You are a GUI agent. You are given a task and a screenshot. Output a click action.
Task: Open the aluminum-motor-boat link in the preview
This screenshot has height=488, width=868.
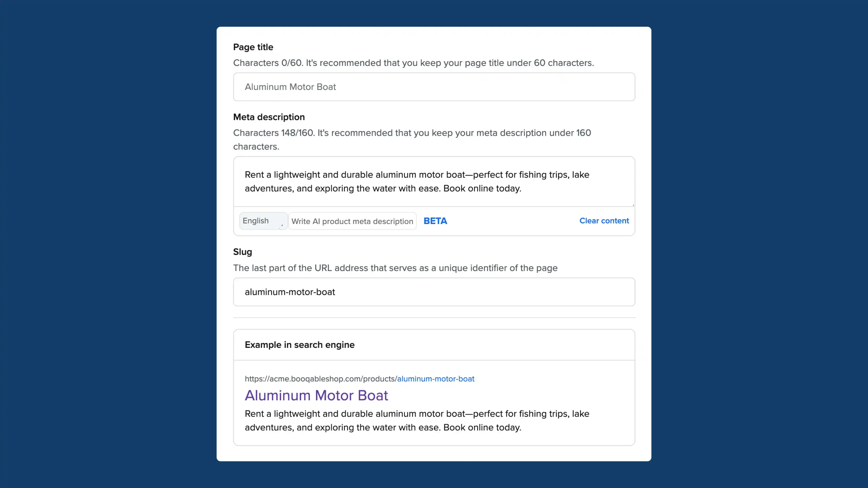436,379
